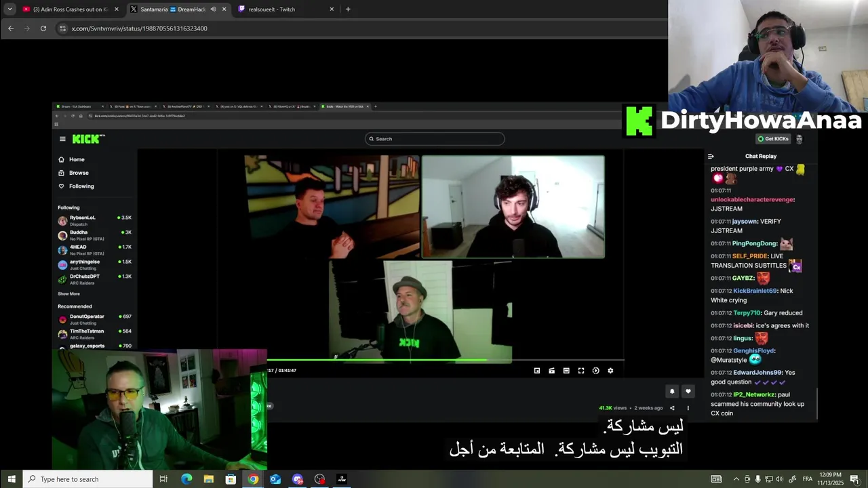Select DonutOperator in Recommended list
This screenshot has width=868, height=488.
pyautogui.click(x=94, y=319)
